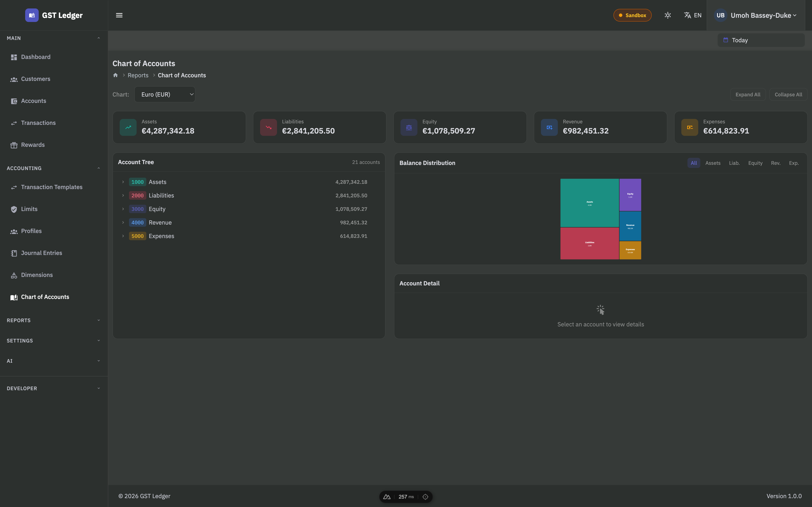
Task: Click the hamburger menu icon
Action: pyautogui.click(x=119, y=15)
